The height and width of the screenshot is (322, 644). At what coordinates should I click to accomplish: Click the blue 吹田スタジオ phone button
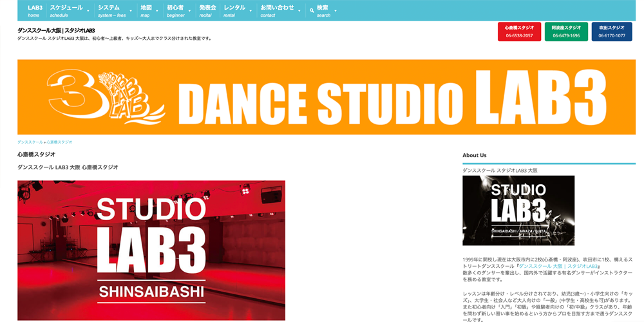[x=612, y=32]
